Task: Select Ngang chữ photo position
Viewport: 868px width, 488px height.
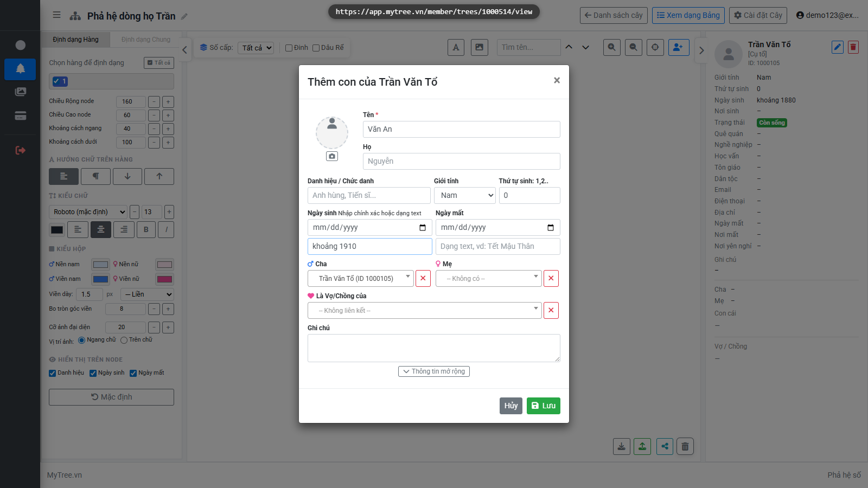Action: (x=82, y=340)
